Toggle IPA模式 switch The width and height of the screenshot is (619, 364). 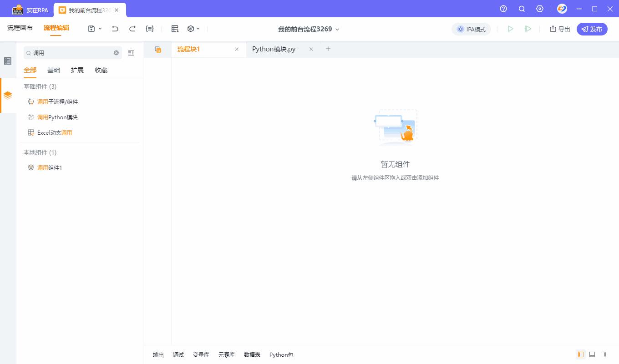click(472, 29)
